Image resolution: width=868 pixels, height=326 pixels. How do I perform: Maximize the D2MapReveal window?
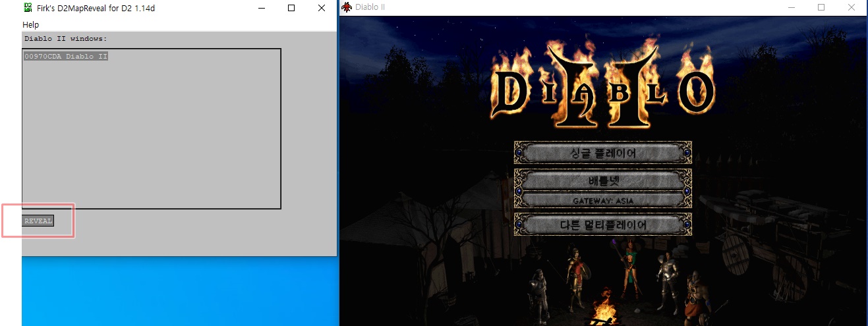(x=291, y=8)
